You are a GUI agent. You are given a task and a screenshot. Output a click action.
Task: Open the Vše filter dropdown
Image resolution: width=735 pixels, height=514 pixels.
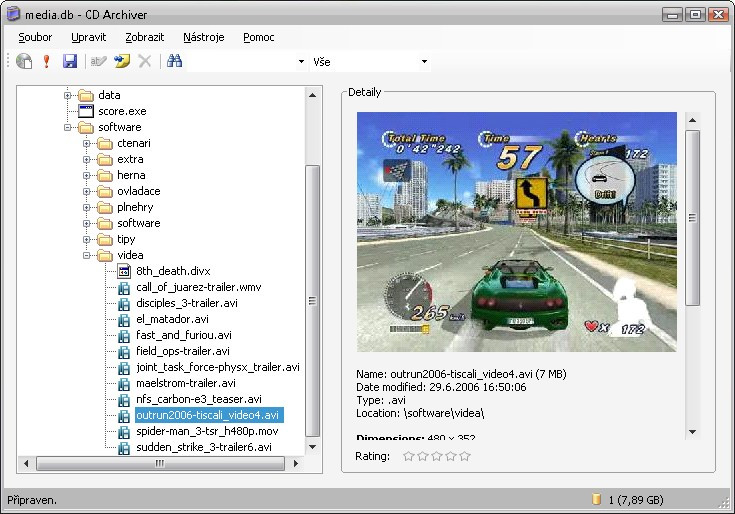[424, 61]
